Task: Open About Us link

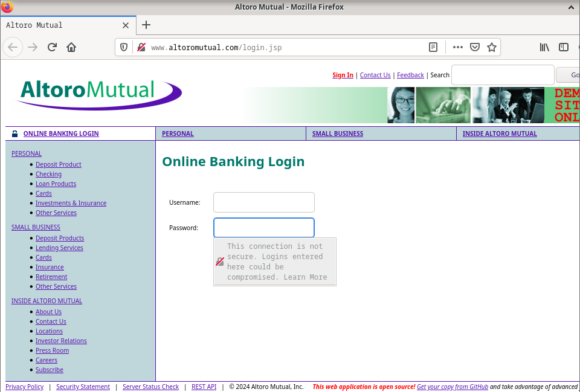Action: (x=48, y=312)
